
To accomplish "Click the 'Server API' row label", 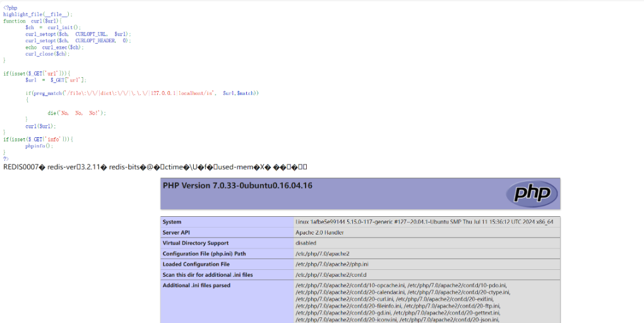I will [x=177, y=233].
